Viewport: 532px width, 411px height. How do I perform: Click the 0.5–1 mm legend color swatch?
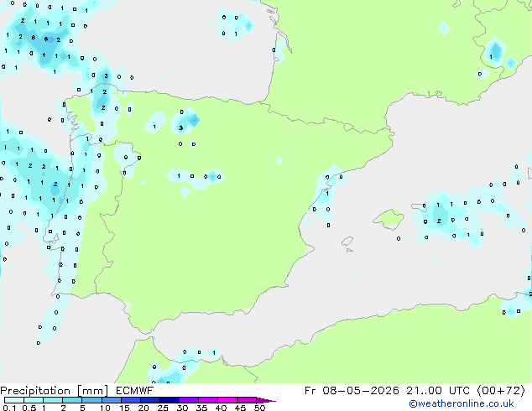[34, 400]
